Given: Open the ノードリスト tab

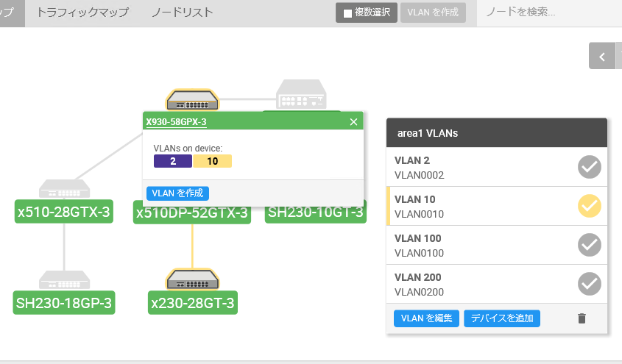Looking at the screenshot, I should (x=183, y=13).
